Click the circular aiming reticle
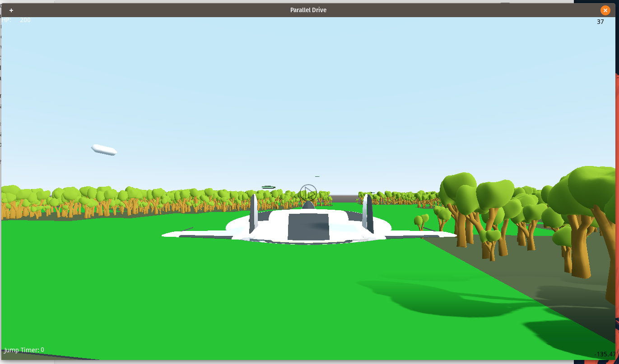The width and height of the screenshot is (619, 364). (x=308, y=193)
